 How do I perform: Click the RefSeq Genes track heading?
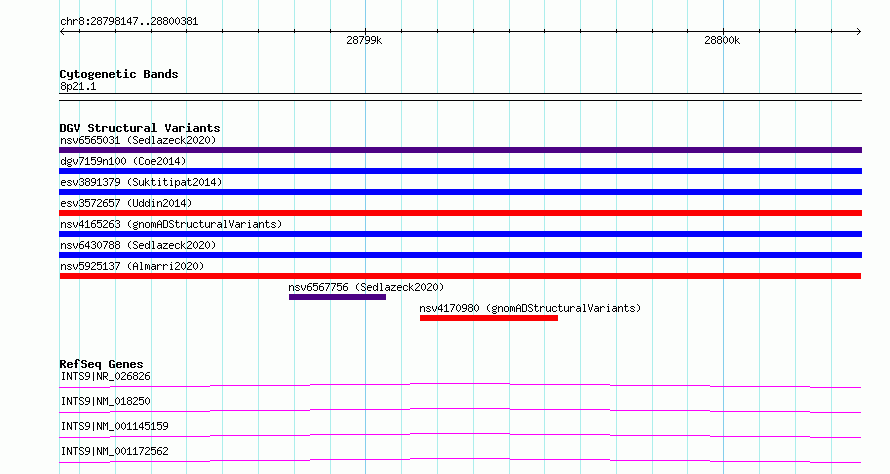[101, 364]
